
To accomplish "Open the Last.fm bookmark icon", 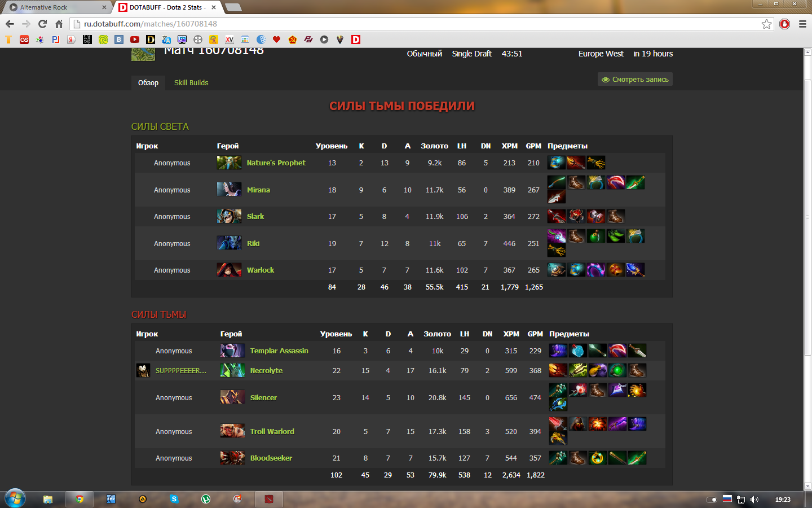I will point(24,40).
